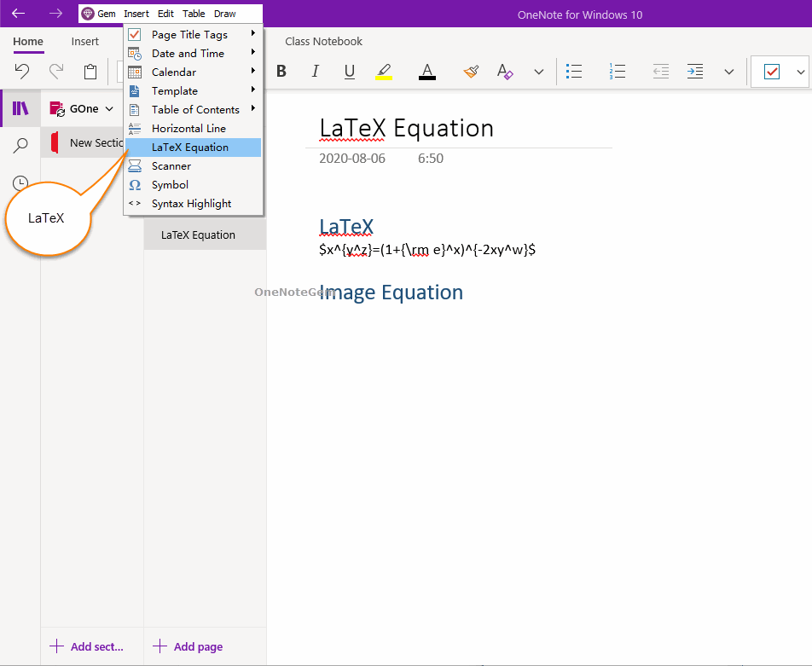Expand the GOne notebook dropdown
Viewport: 812px width, 666px height.
(x=109, y=108)
